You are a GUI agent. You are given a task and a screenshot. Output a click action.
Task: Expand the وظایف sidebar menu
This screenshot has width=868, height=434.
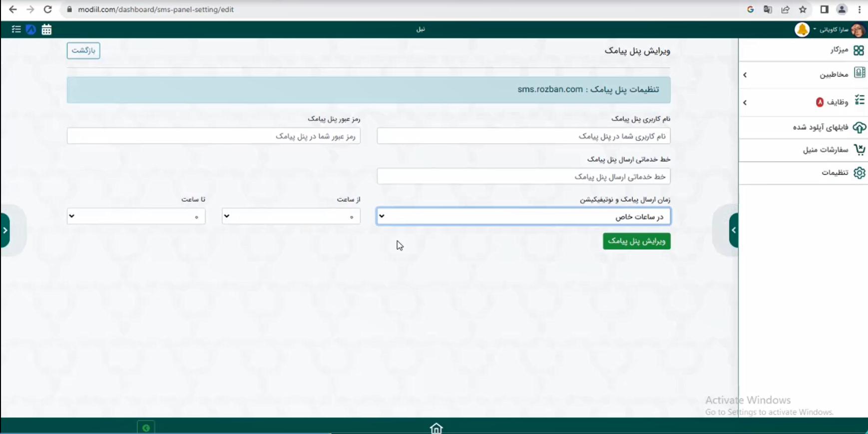(804, 102)
